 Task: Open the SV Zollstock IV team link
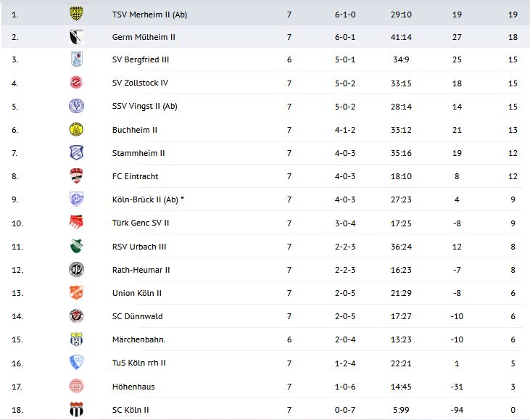tap(141, 83)
